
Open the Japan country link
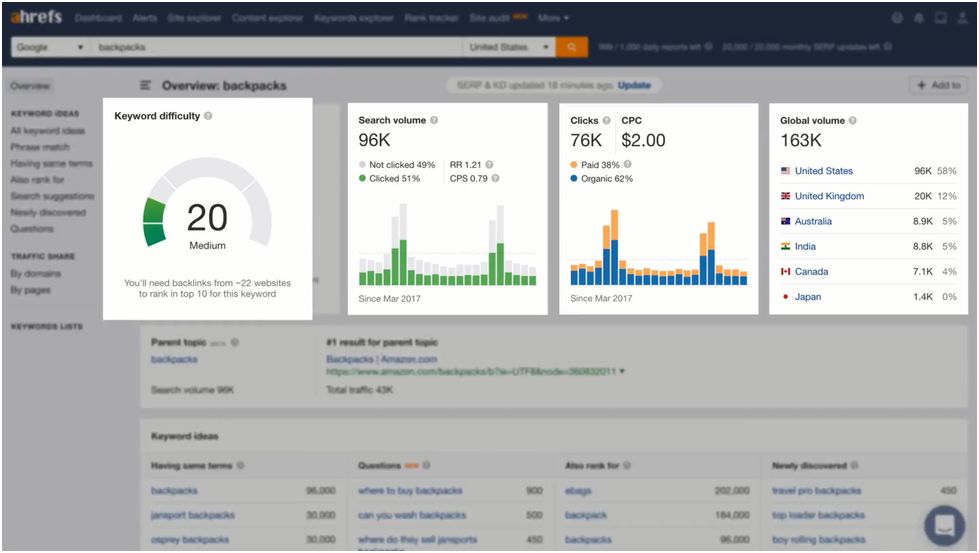(x=807, y=296)
